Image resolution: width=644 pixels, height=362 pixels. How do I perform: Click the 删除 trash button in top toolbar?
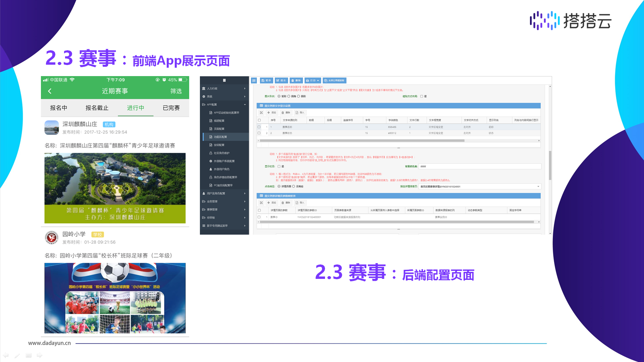tap(296, 80)
